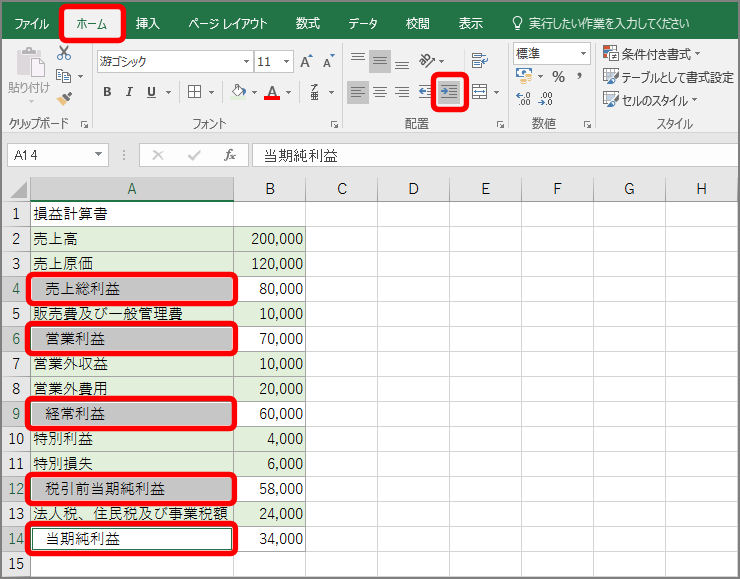Click the 実行したい作業を入力してください search box
Screen dimensions: 740x579
(601, 24)
